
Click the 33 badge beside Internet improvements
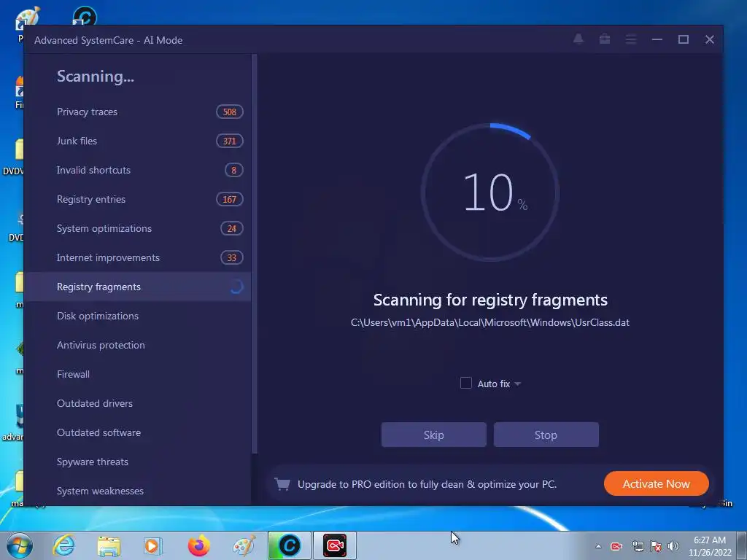click(232, 257)
